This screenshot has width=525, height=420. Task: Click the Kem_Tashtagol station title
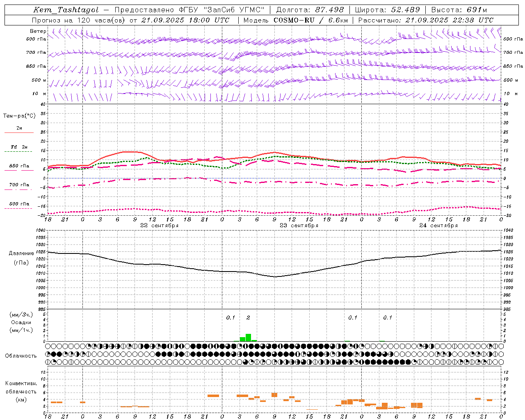click(x=66, y=10)
